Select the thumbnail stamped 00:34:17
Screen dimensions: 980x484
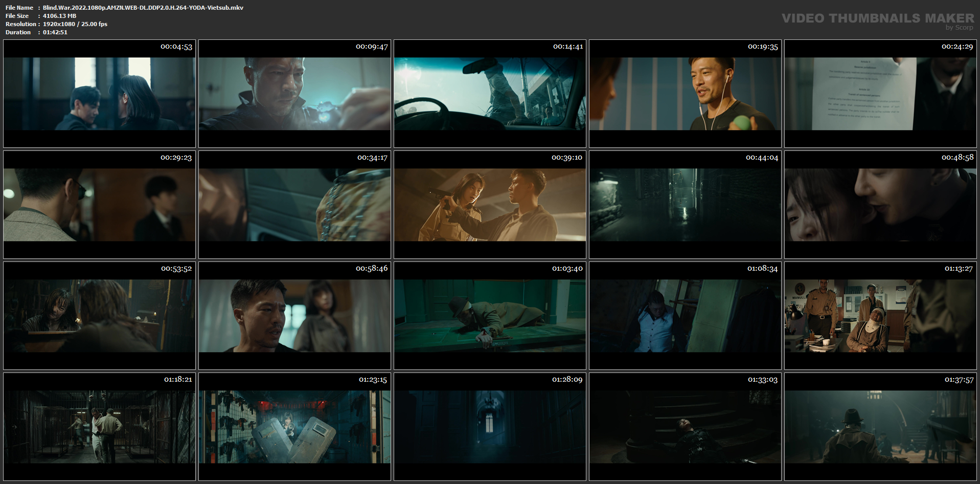pyautogui.click(x=294, y=205)
